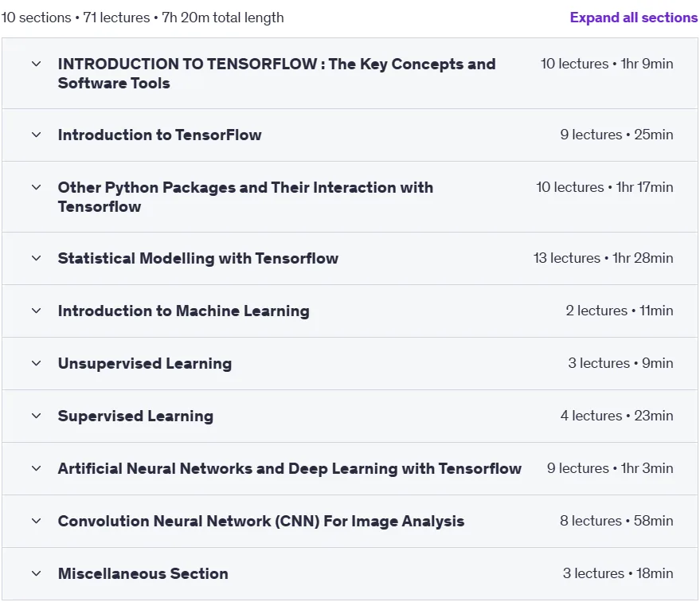Image resolution: width=700 pixels, height=602 pixels.
Task: Expand the Artificial Neural Networks chevron
Action: tap(36, 468)
